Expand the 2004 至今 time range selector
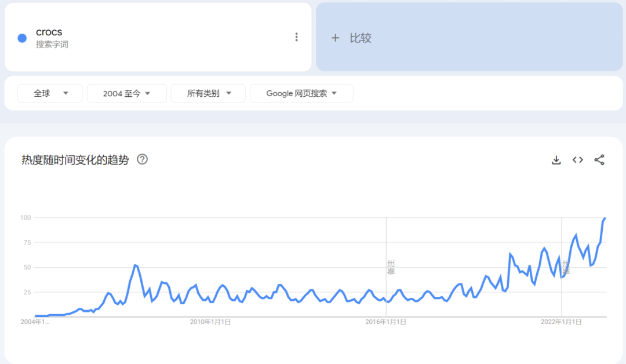 [126, 93]
